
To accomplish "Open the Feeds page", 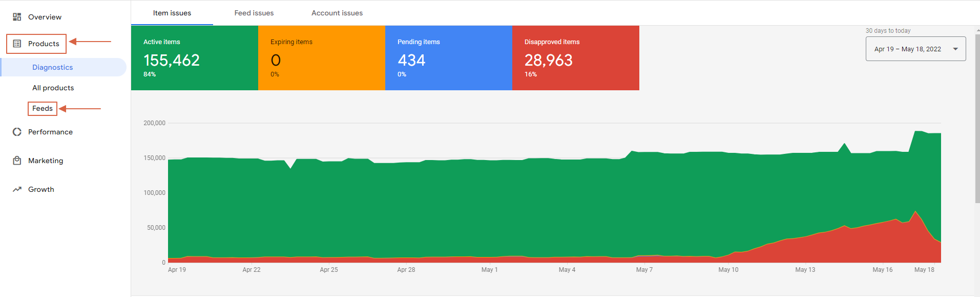I will point(43,108).
